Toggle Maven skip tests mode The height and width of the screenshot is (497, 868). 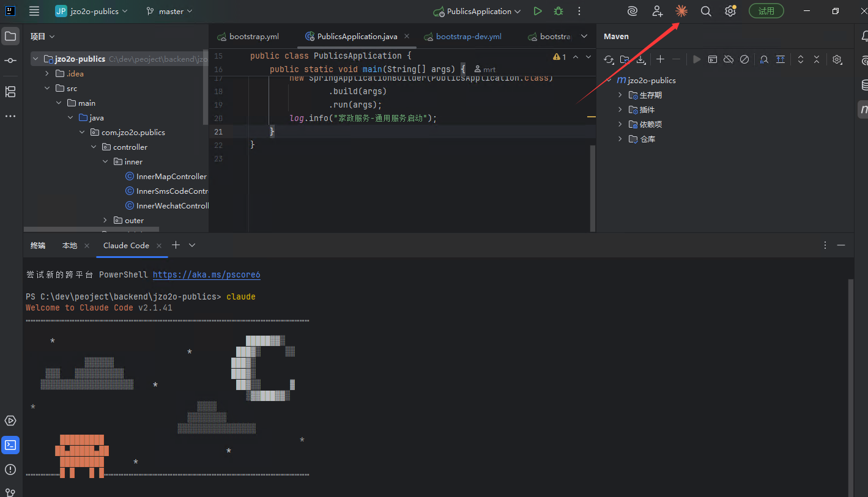(x=744, y=59)
